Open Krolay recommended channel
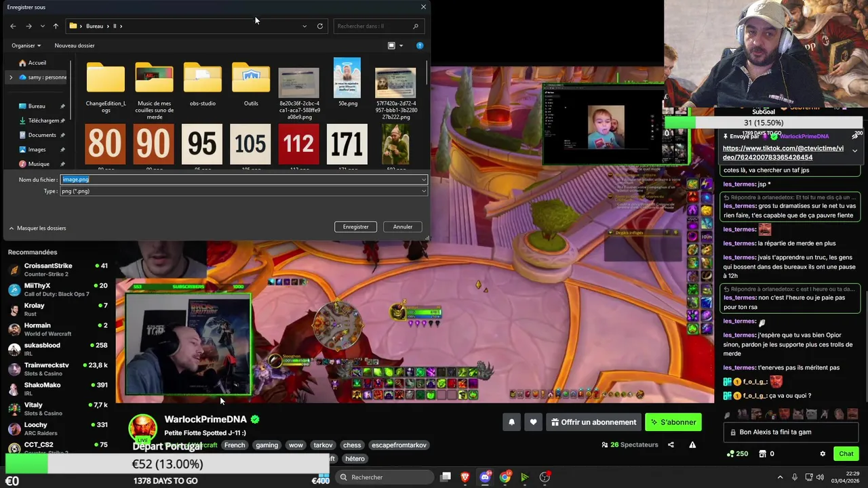 [x=58, y=309]
